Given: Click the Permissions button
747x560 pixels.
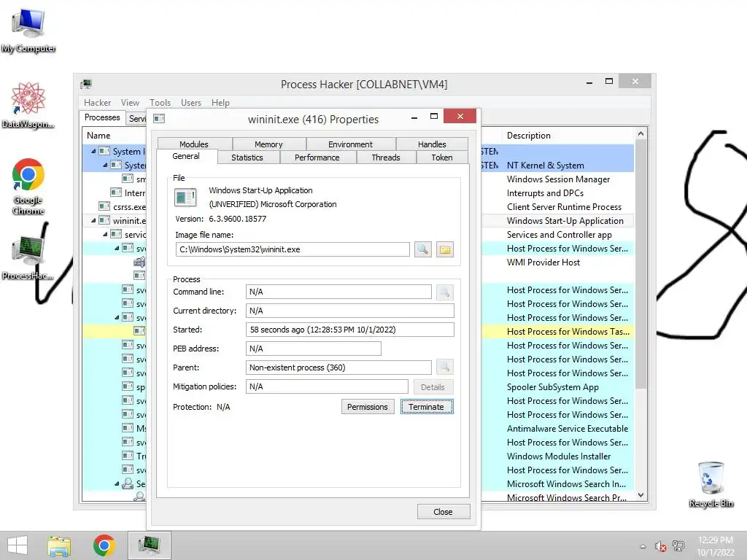Looking at the screenshot, I should 368,407.
